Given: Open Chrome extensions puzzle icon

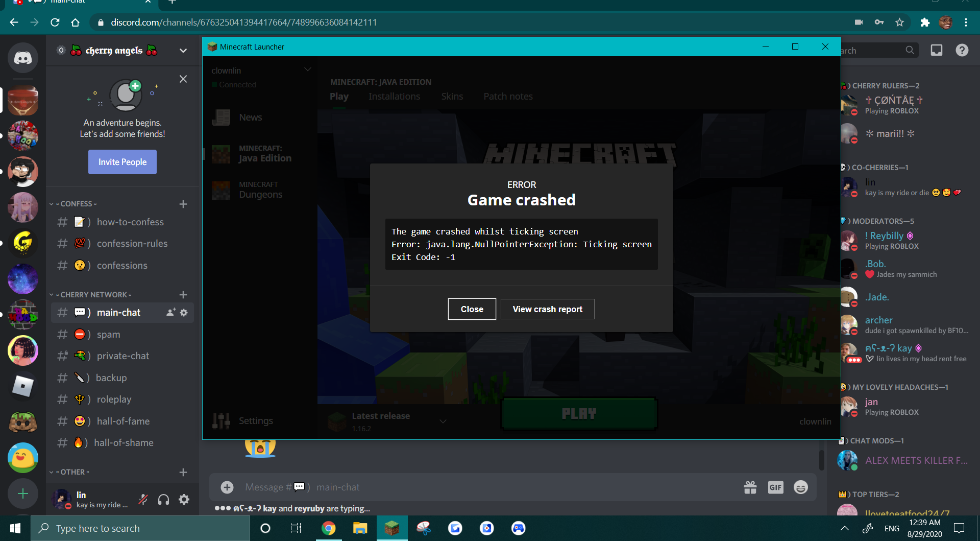Looking at the screenshot, I should [925, 22].
